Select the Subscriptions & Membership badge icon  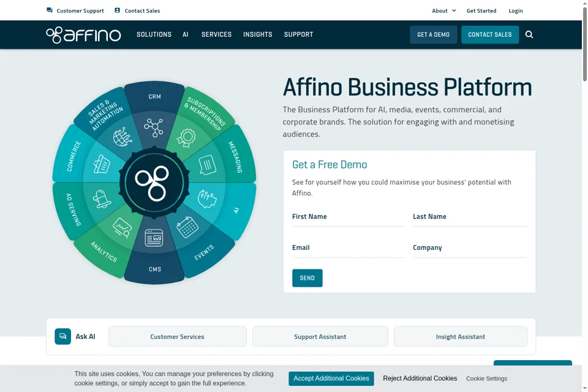[186, 138]
